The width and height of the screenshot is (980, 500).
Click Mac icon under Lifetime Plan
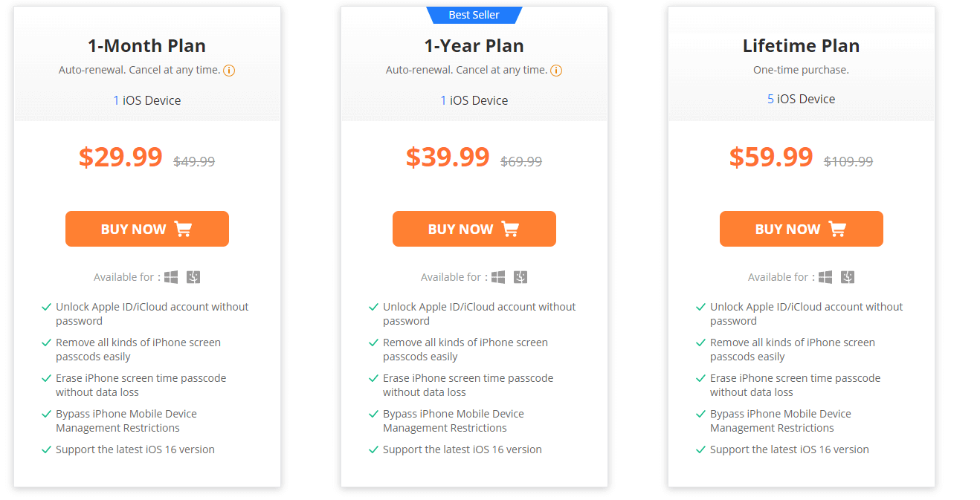[x=848, y=277]
